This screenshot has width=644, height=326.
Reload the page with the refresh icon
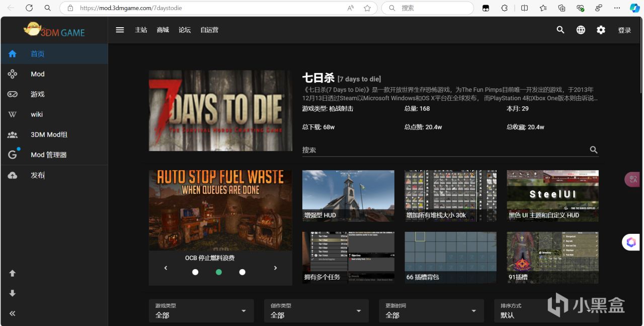point(29,8)
